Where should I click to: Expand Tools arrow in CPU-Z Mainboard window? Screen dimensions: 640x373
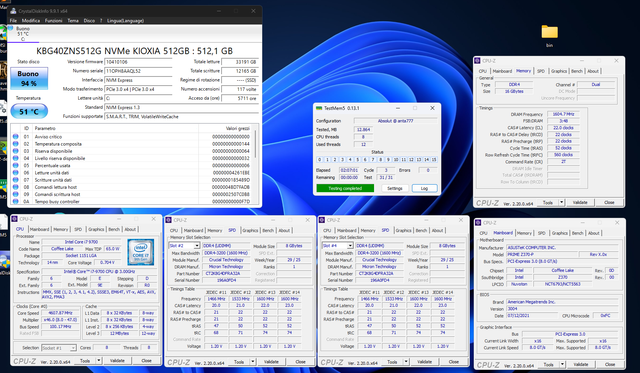(x=562, y=364)
